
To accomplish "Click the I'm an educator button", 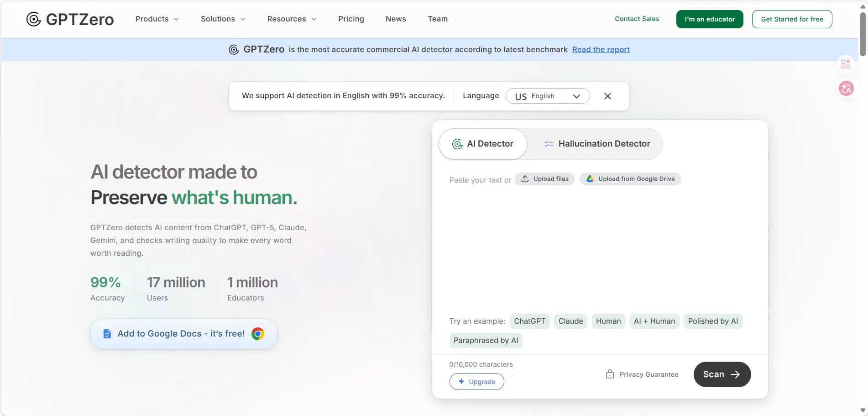I will click(x=710, y=19).
